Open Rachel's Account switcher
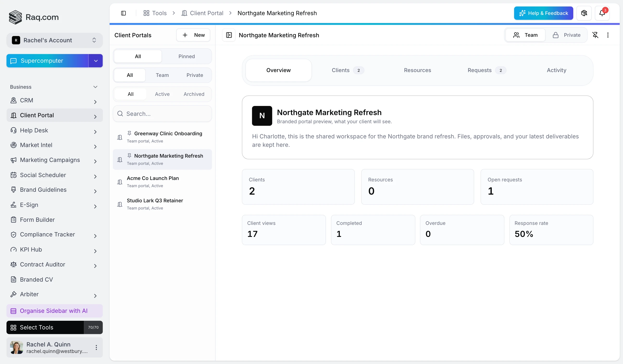 [x=55, y=40]
